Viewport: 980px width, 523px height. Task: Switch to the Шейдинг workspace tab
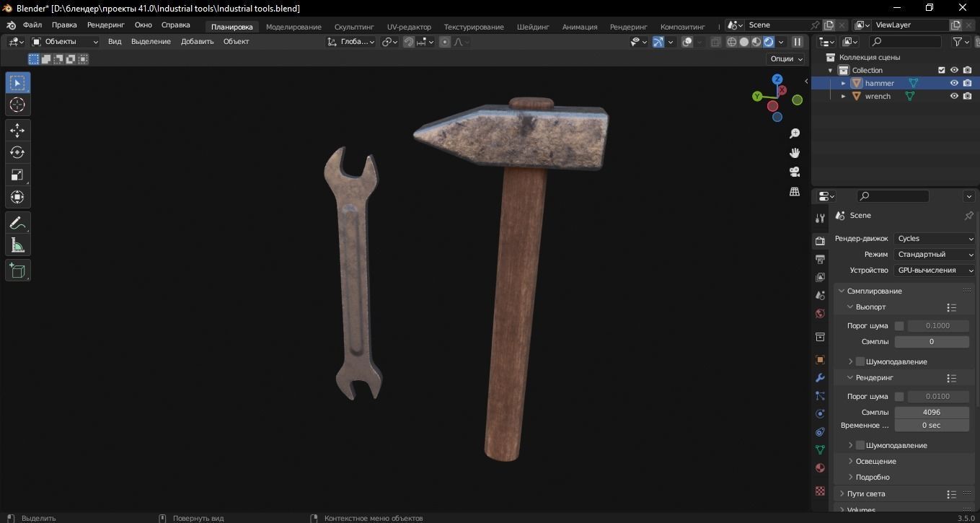[x=533, y=27]
